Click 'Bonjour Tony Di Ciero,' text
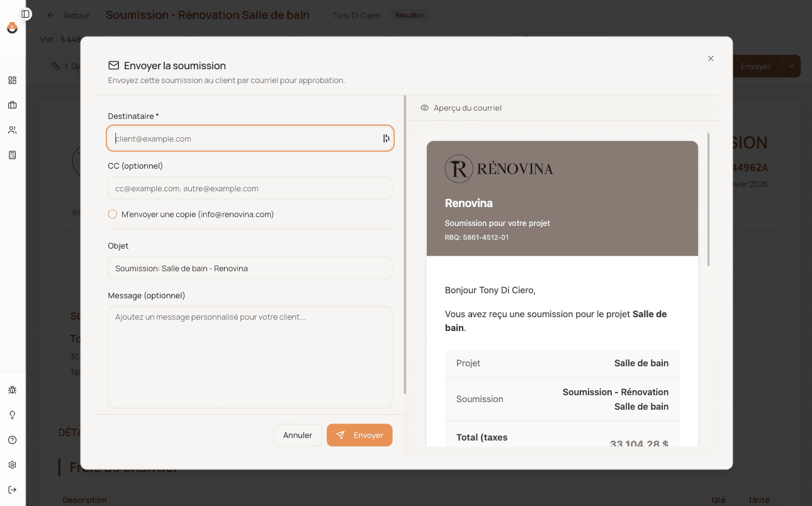Viewport: 812px width, 506px height. click(490, 290)
